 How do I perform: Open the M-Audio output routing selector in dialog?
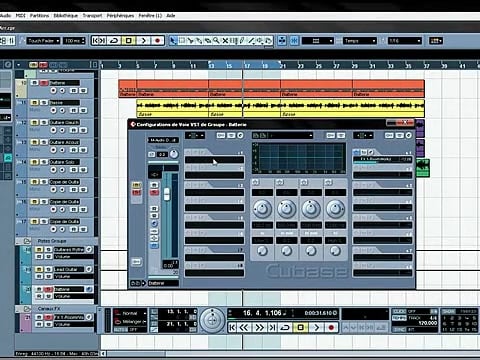[163, 140]
